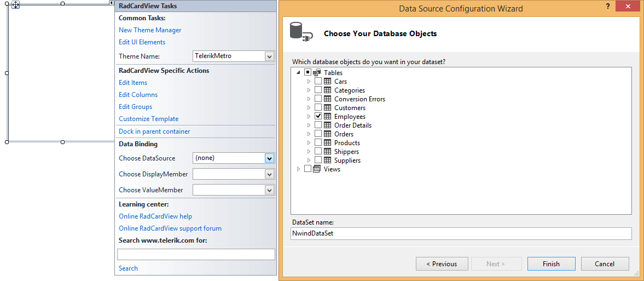The image size is (644, 281).
Task: Click the smart tag arrow glyph on the control
Action: coord(112,3)
